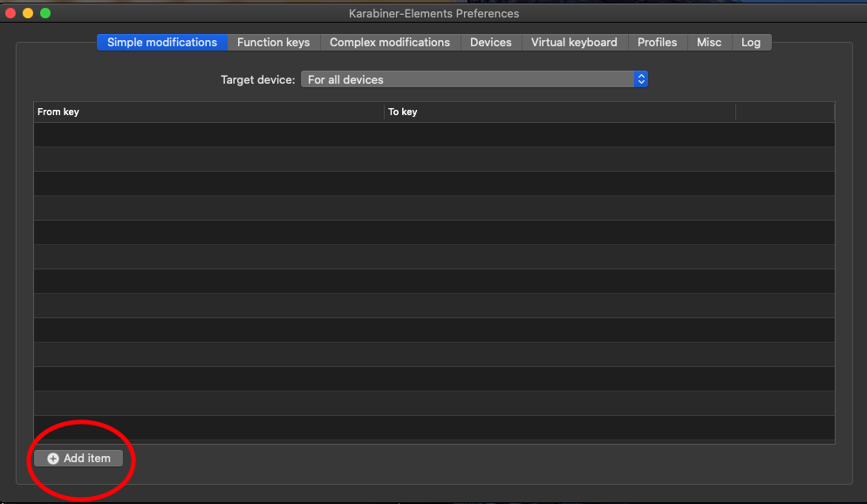
Task: Open the Profiles tab
Action: tap(658, 43)
